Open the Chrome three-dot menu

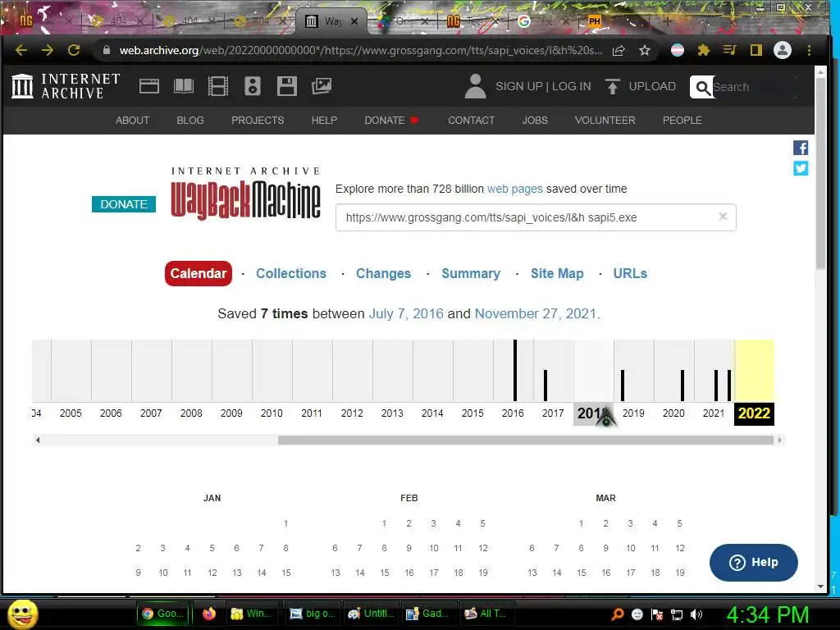point(809,50)
